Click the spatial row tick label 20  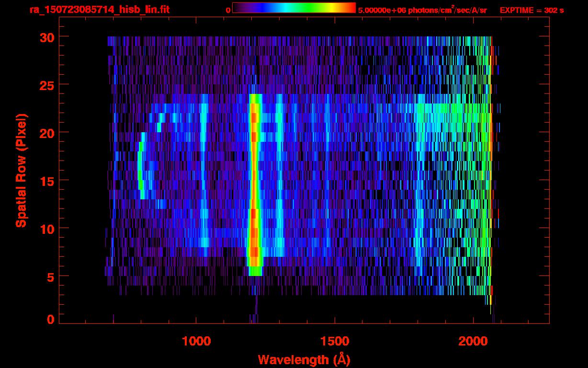click(47, 133)
